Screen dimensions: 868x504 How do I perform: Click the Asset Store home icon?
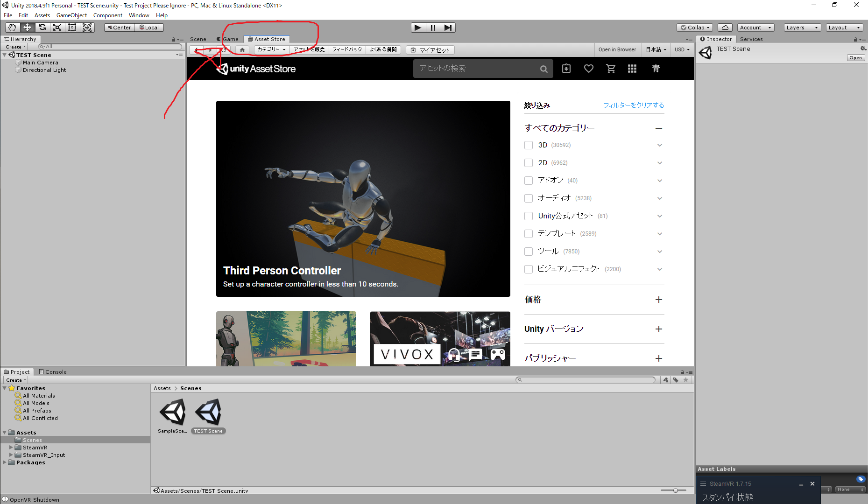coord(242,49)
